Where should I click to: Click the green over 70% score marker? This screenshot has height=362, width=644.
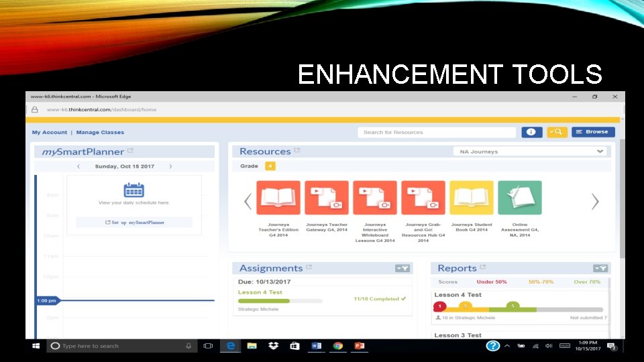pyautogui.click(x=513, y=306)
